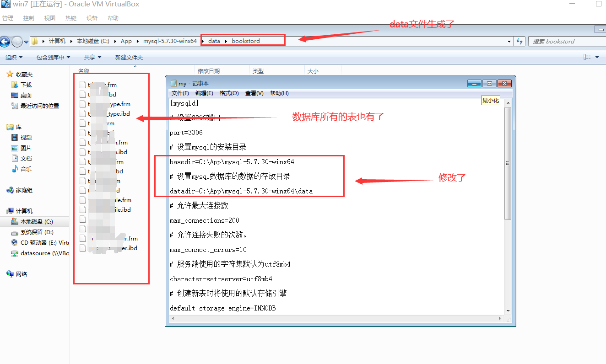Open VirtualBox 热键 menu
This screenshot has height=364, width=606.
[x=71, y=18]
